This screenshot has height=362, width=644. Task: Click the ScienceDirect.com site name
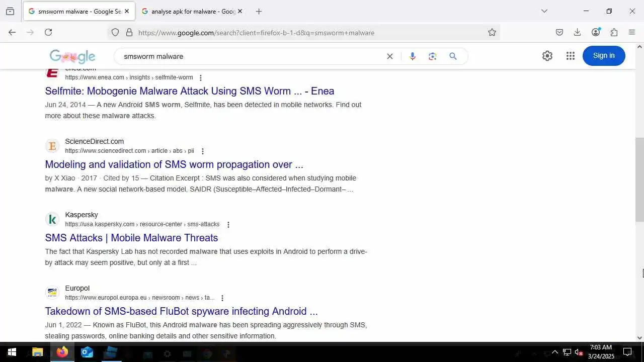coord(95,141)
